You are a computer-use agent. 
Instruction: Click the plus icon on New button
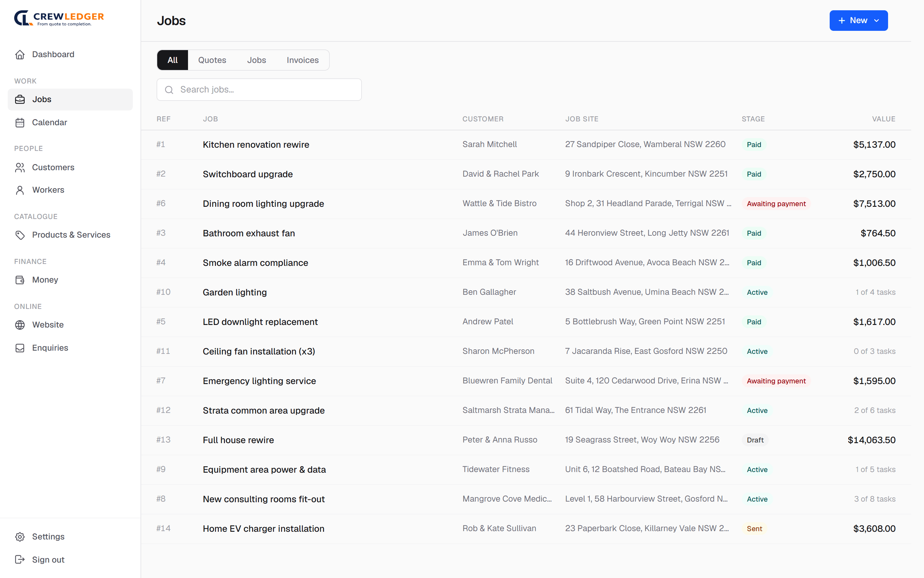click(x=842, y=21)
